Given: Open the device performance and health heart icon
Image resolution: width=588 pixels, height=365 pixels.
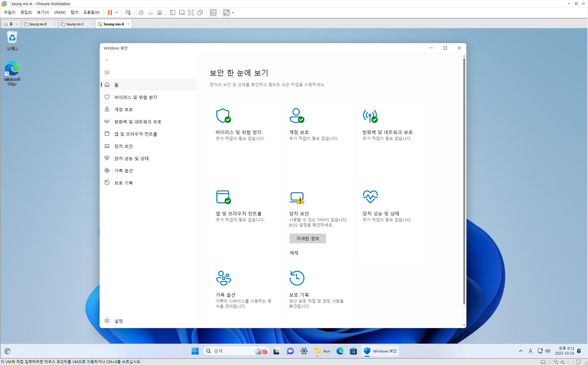Looking at the screenshot, I should (370, 197).
